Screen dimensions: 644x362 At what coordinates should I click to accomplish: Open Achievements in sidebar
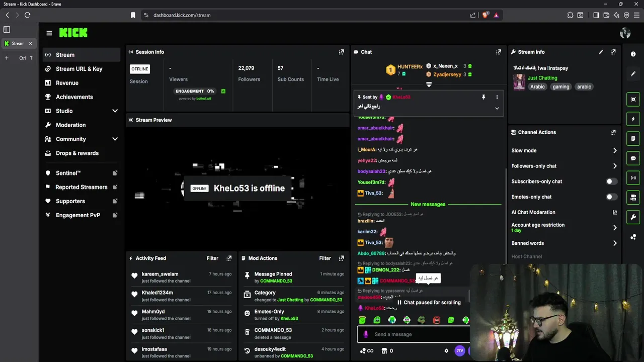click(81, 97)
